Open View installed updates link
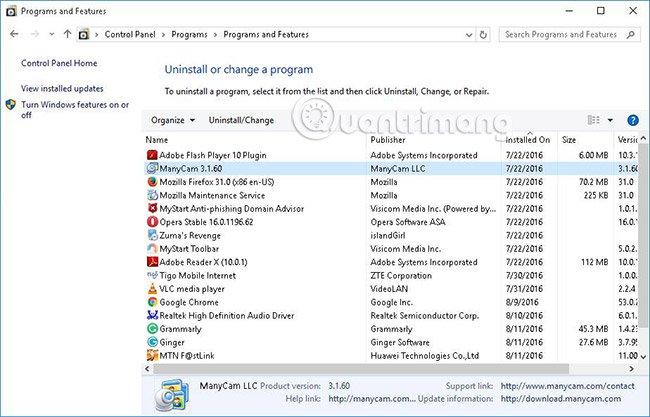650x417 pixels. (x=62, y=88)
